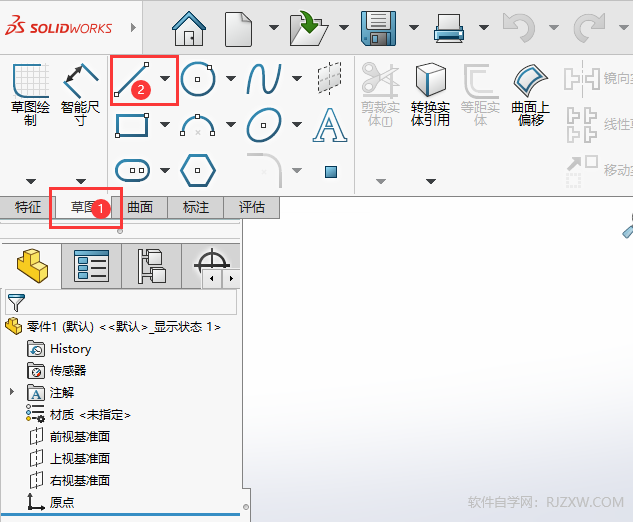Open an existing file icon
633x522 pixels.
[308, 28]
